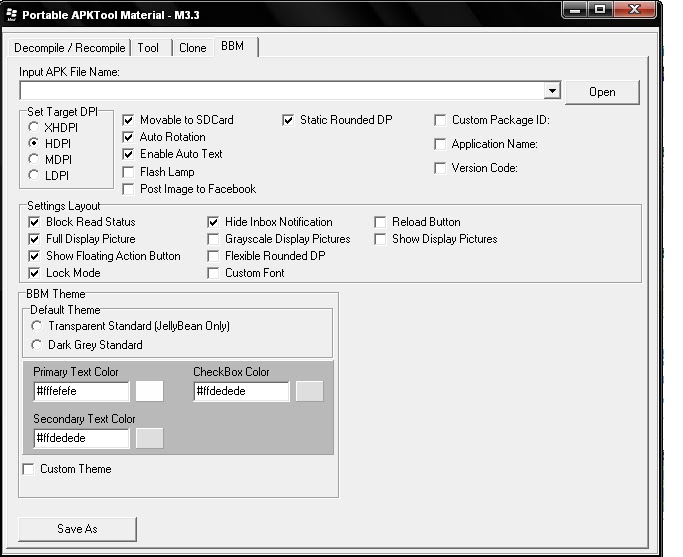Image resolution: width=683 pixels, height=557 pixels.
Task: Open the Primary Text Color swatch
Action: click(x=149, y=391)
